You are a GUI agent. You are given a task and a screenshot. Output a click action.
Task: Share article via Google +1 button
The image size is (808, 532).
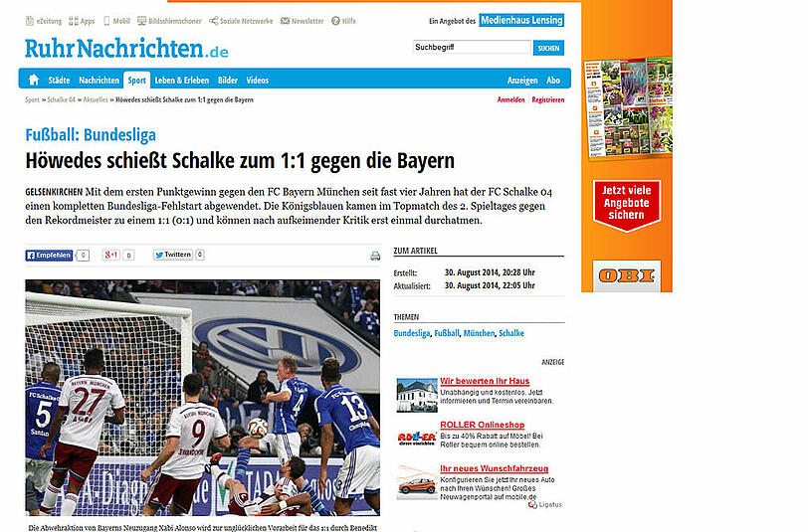tap(110, 255)
